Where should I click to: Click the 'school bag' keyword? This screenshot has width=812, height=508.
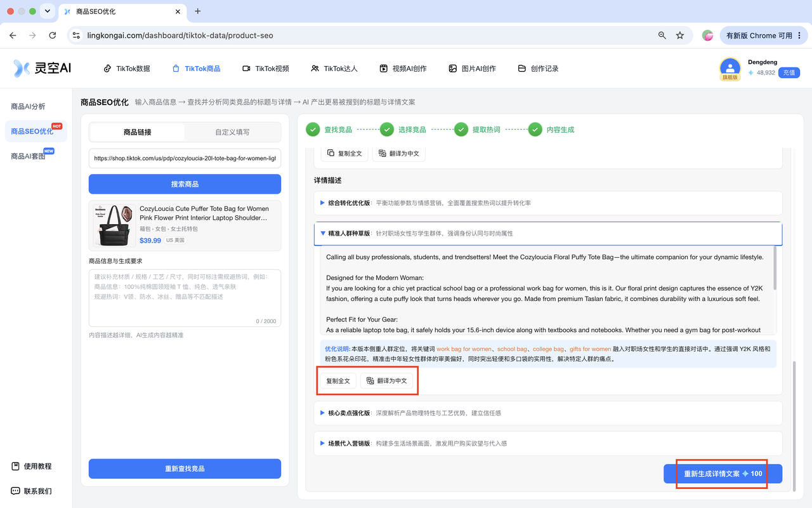(512, 349)
